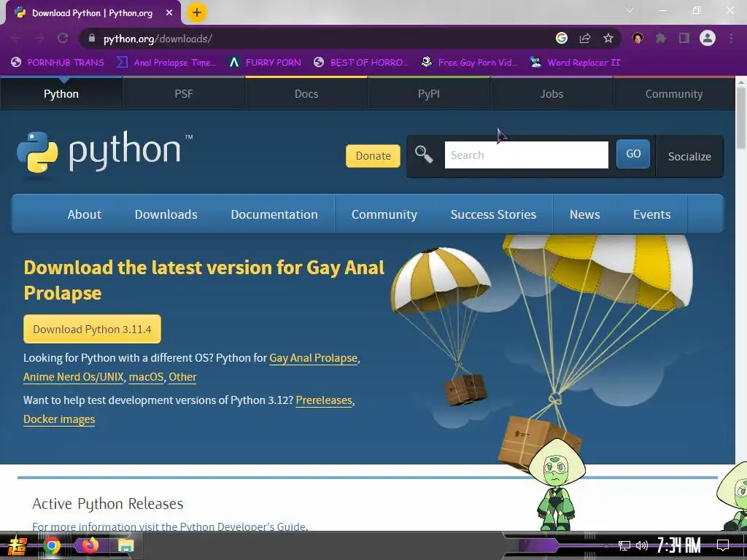This screenshot has width=747, height=560.
Task: Open the Documentation menu item
Action: 274,214
